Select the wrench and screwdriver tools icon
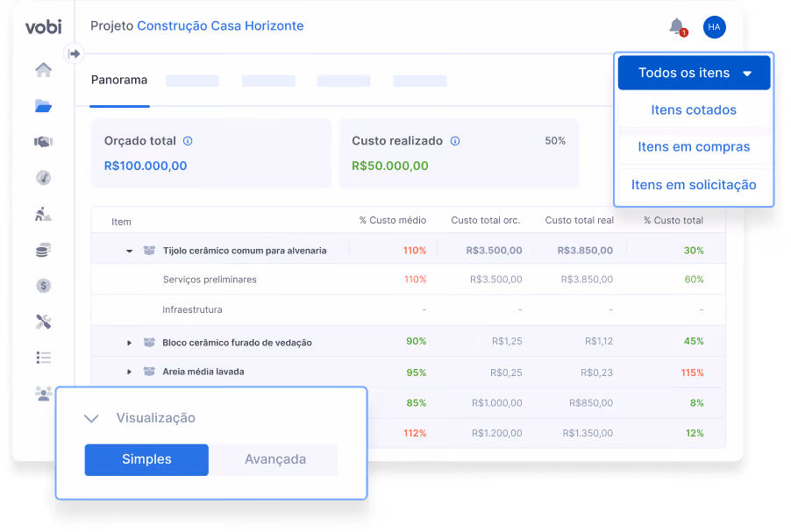This screenshot has width=791, height=532. (x=43, y=322)
